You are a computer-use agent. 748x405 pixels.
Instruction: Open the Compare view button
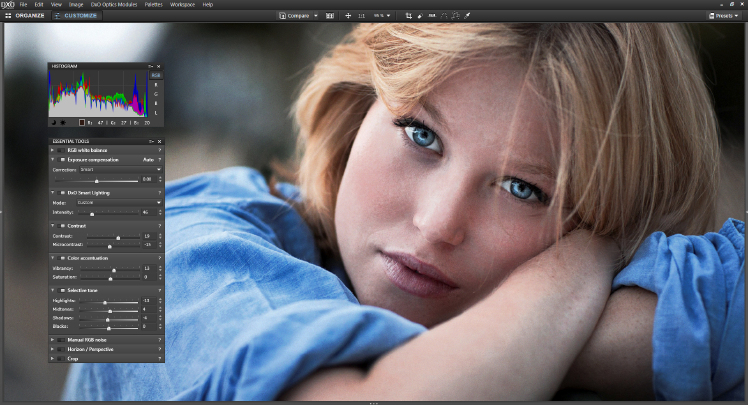pyautogui.click(x=294, y=16)
